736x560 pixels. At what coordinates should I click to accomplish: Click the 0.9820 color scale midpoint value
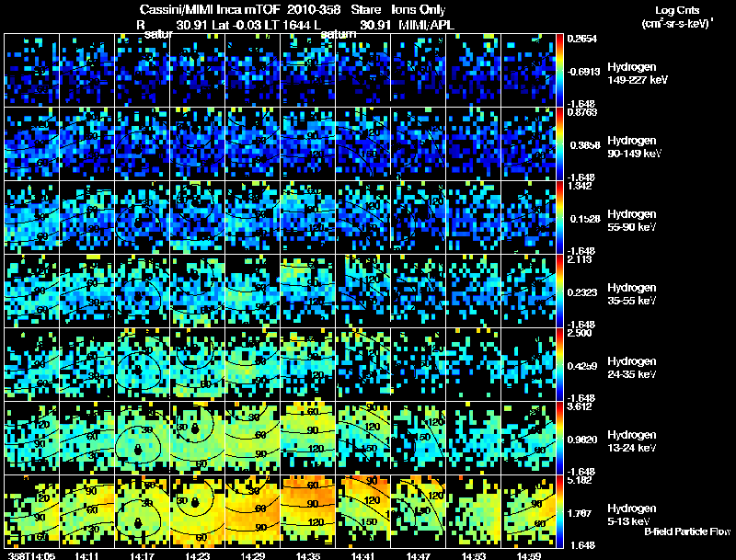582,440
